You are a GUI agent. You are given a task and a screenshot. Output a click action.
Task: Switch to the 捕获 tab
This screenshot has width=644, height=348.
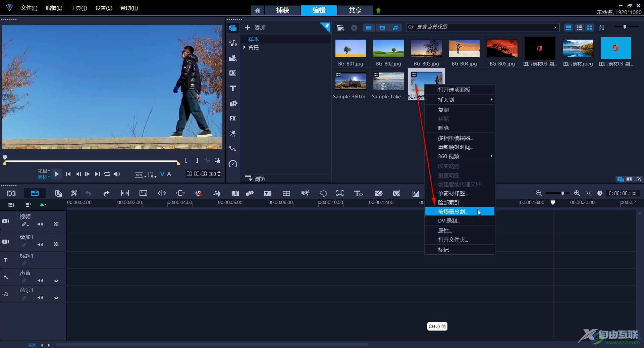[282, 10]
